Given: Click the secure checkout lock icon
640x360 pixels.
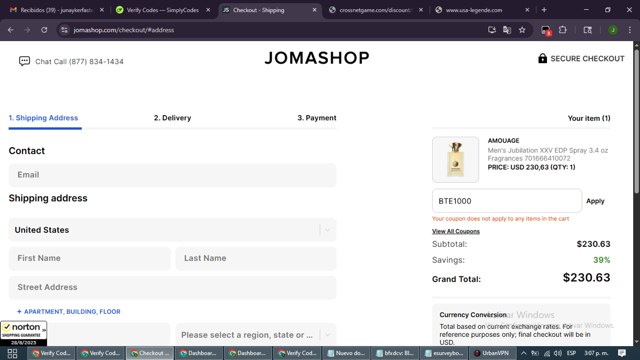Looking at the screenshot, I should tap(542, 58).
